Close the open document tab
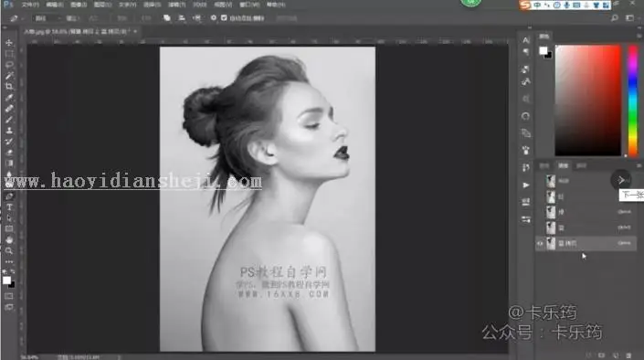This screenshot has width=644, height=360. coord(135,31)
